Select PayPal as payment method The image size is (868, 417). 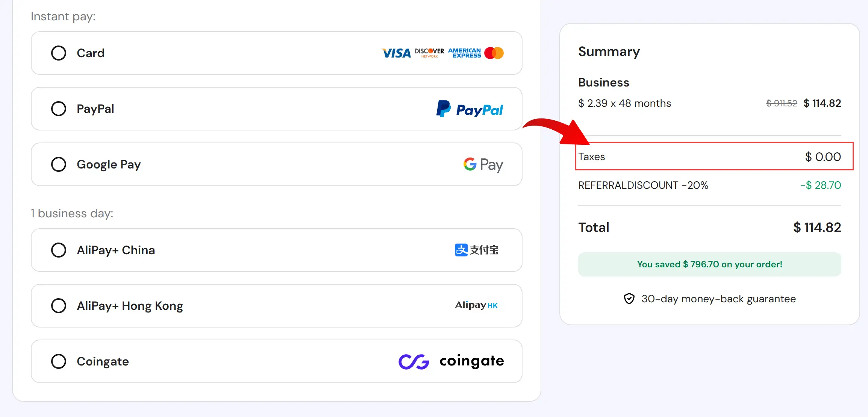tap(59, 109)
